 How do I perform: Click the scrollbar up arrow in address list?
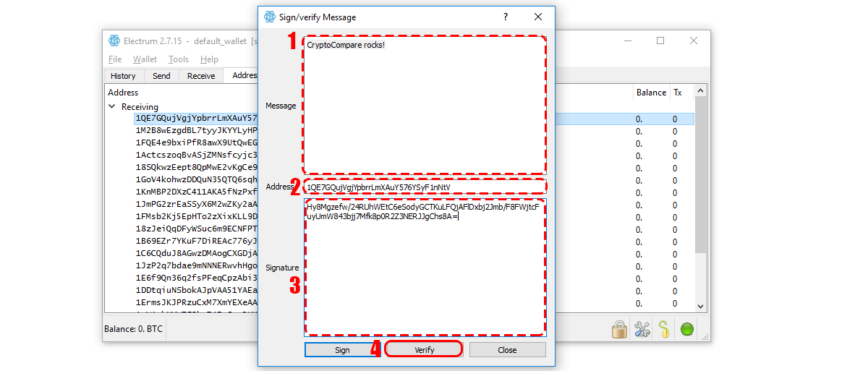click(700, 90)
